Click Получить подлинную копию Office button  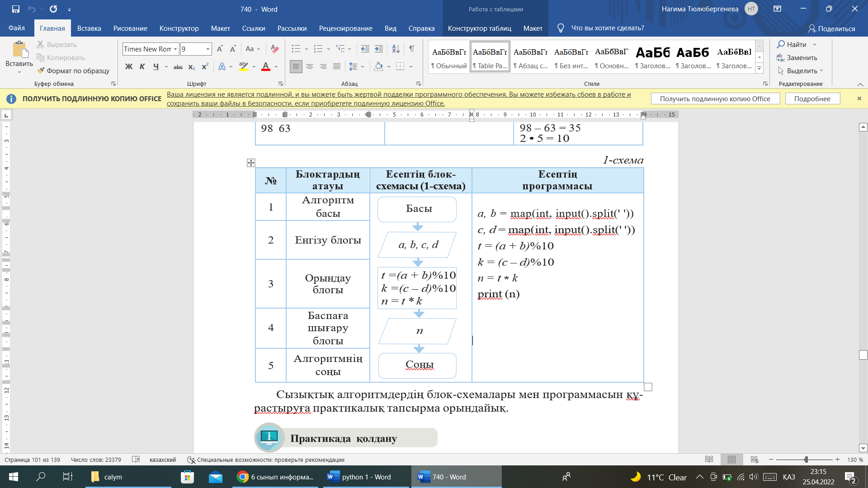tap(715, 99)
